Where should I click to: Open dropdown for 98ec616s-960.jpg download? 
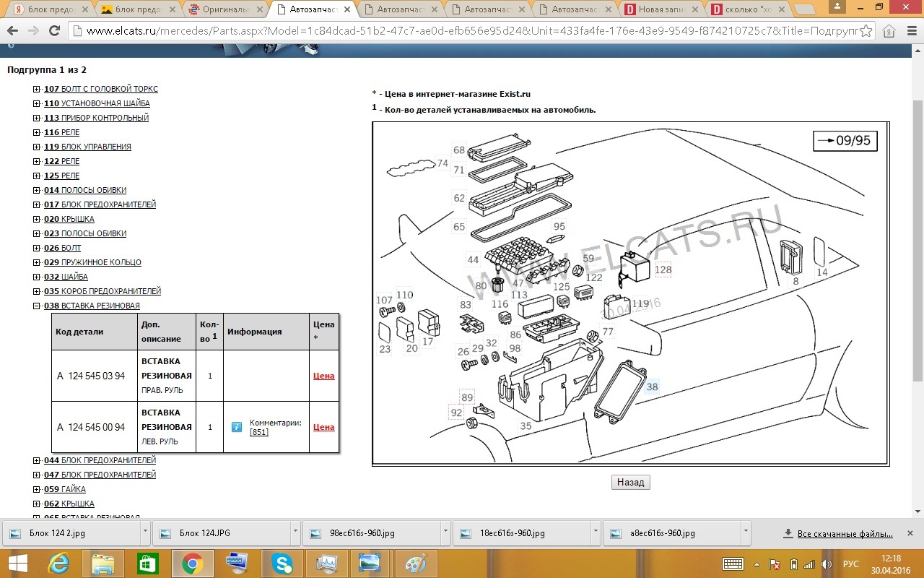click(445, 533)
